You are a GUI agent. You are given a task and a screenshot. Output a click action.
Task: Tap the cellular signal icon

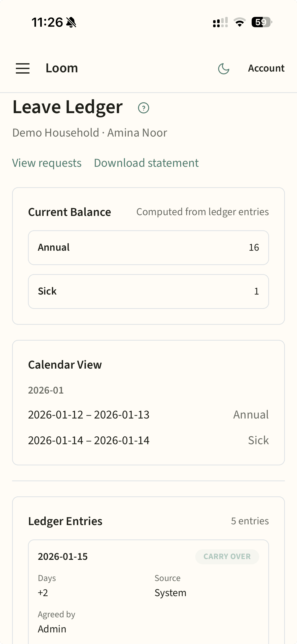point(220,22)
